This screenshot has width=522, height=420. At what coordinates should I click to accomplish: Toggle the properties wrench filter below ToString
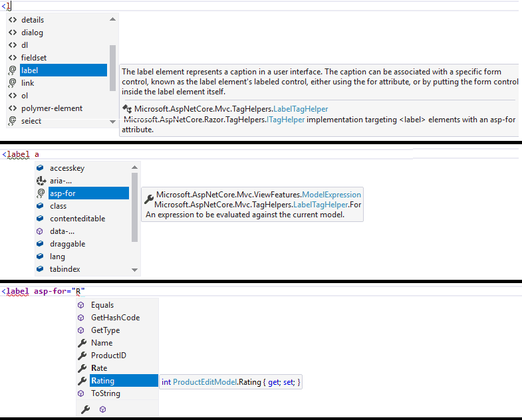coord(85,410)
